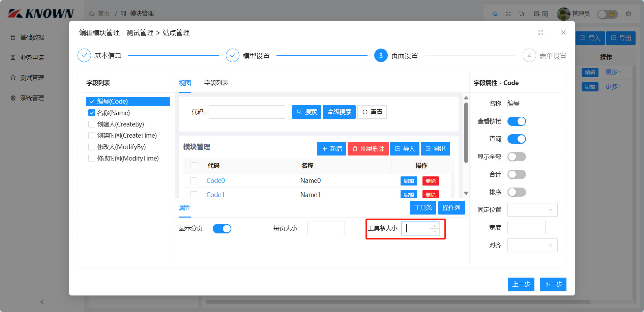Viewport: 644px width, 312px height.
Task: Open 基础数据 sidebar menu
Action: (x=32, y=37)
